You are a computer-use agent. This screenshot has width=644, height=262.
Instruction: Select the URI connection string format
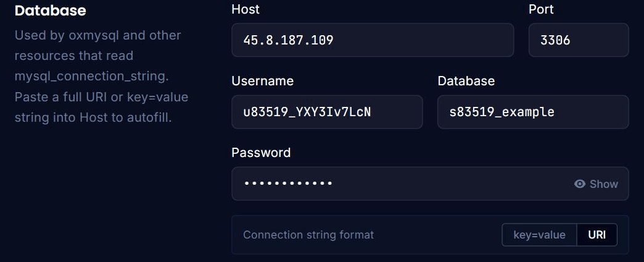(x=597, y=235)
